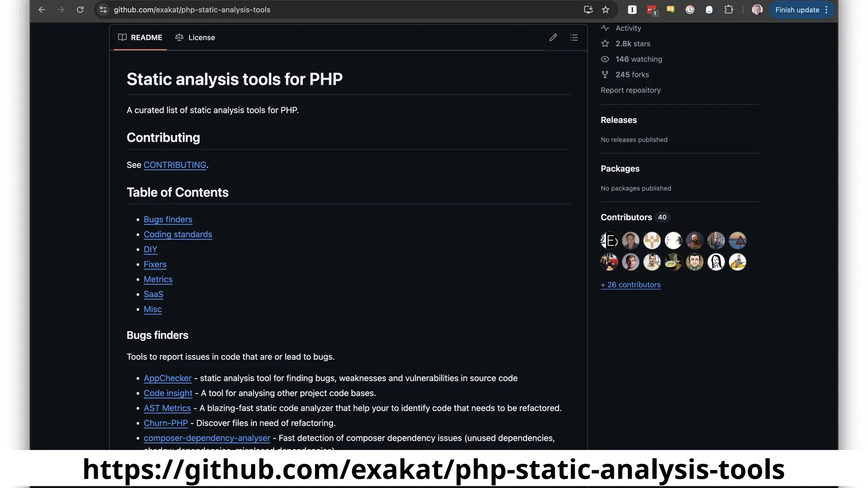Jump to the Fixers section link
The width and height of the screenshot is (868, 488).
tap(155, 264)
